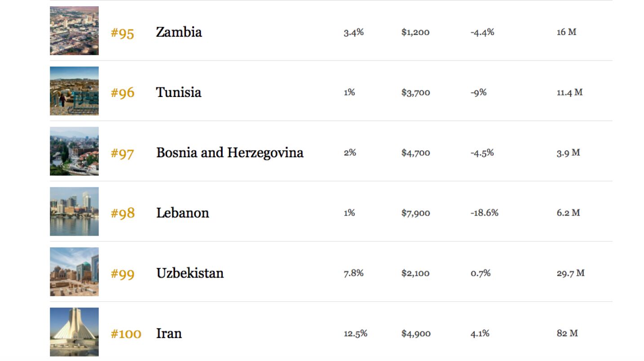Open the Tunisia country link
644x361 pixels.
179,92
